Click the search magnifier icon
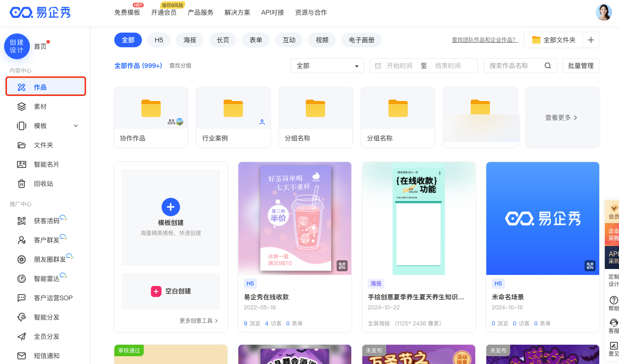Screen dimensions: 619x364 (547, 66)
